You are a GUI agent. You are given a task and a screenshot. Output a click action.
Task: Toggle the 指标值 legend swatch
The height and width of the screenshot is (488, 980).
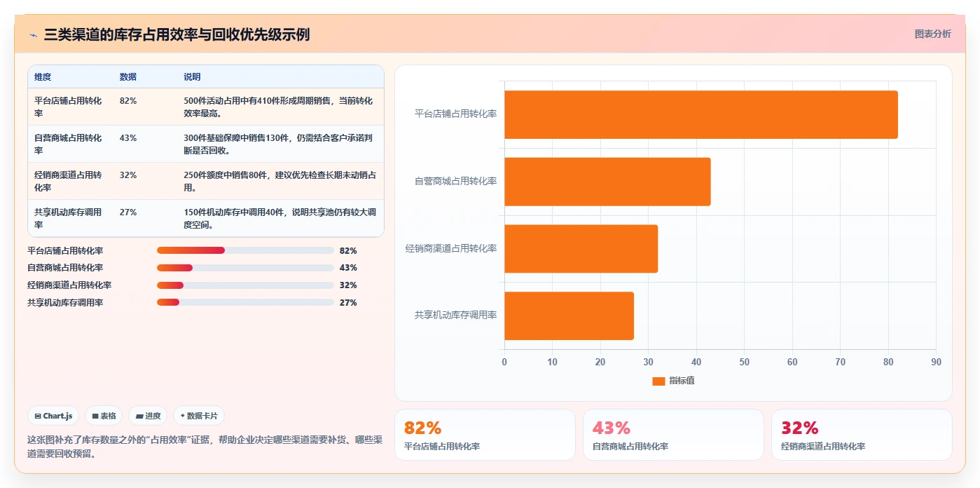(x=658, y=381)
